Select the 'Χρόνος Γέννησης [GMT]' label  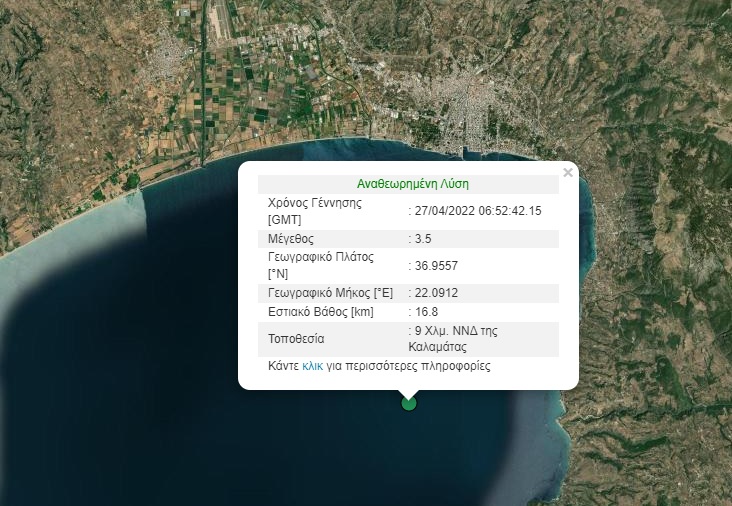[315, 211]
